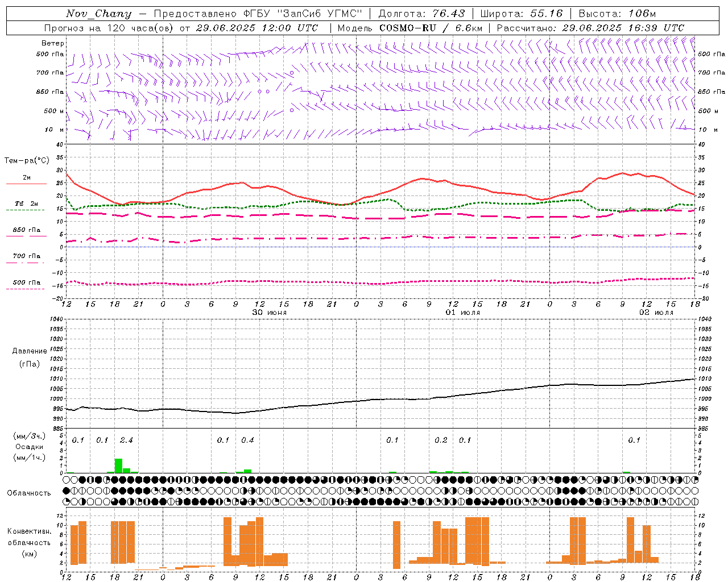This screenshot has width=728, height=582.
Task: Click the '(гПа)' unit under Давление
Action: coord(29,364)
